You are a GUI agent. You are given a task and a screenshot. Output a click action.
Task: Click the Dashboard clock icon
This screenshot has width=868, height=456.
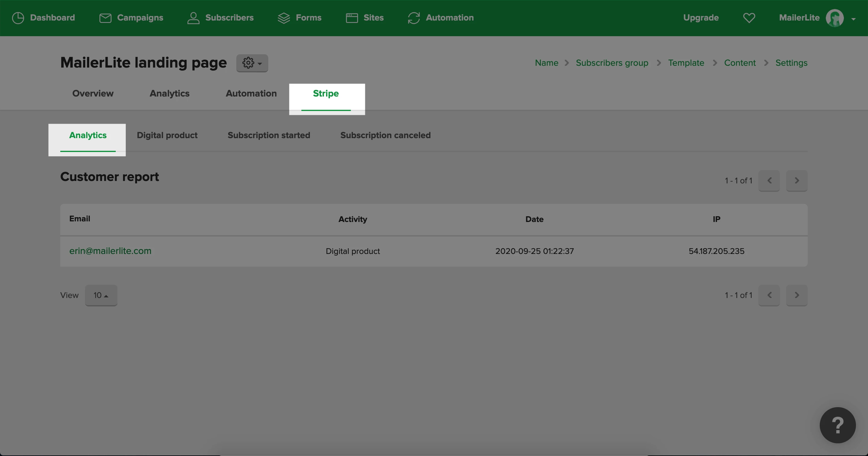click(18, 18)
